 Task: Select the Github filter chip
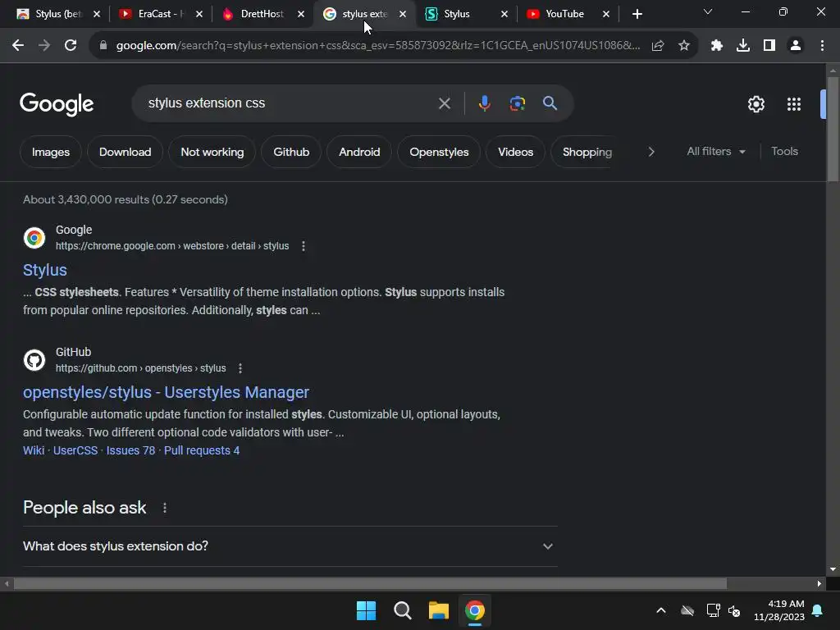[x=291, y=152]
